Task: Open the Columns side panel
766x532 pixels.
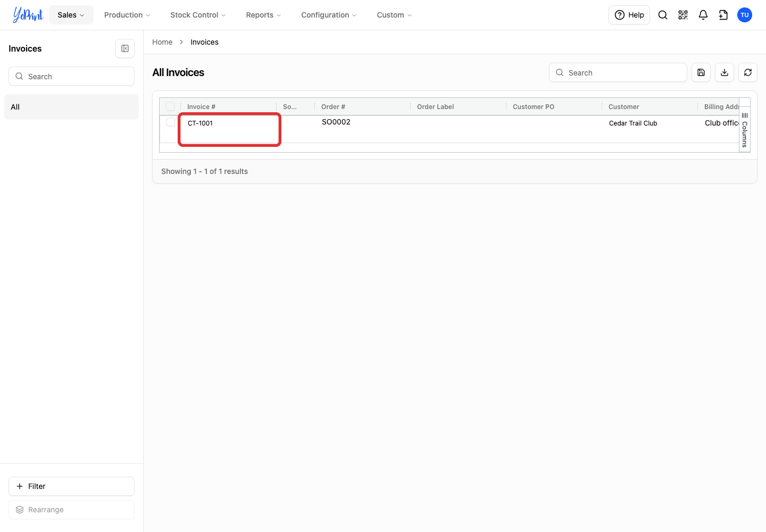Action: pyautogui.click(x=745, y=130)
